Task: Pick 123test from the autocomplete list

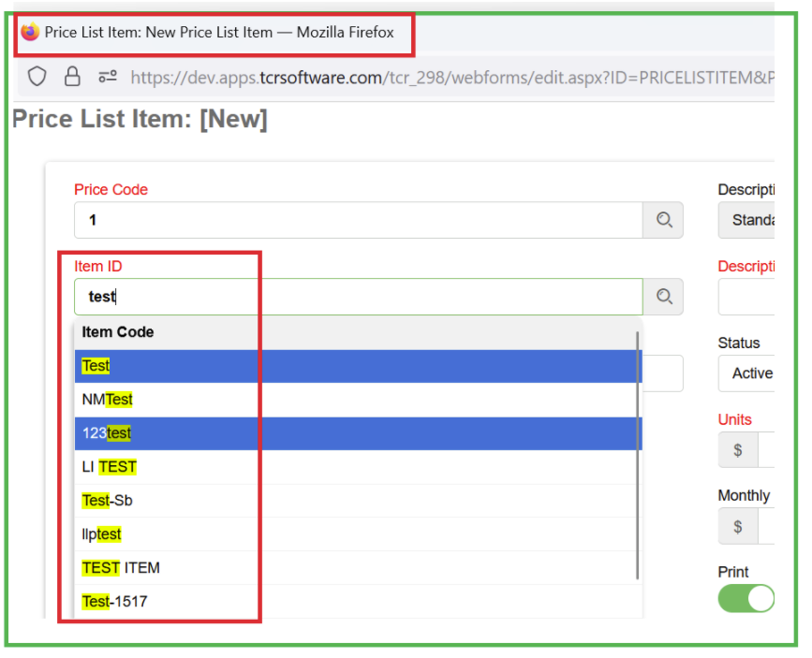Action: pos(359,433)
